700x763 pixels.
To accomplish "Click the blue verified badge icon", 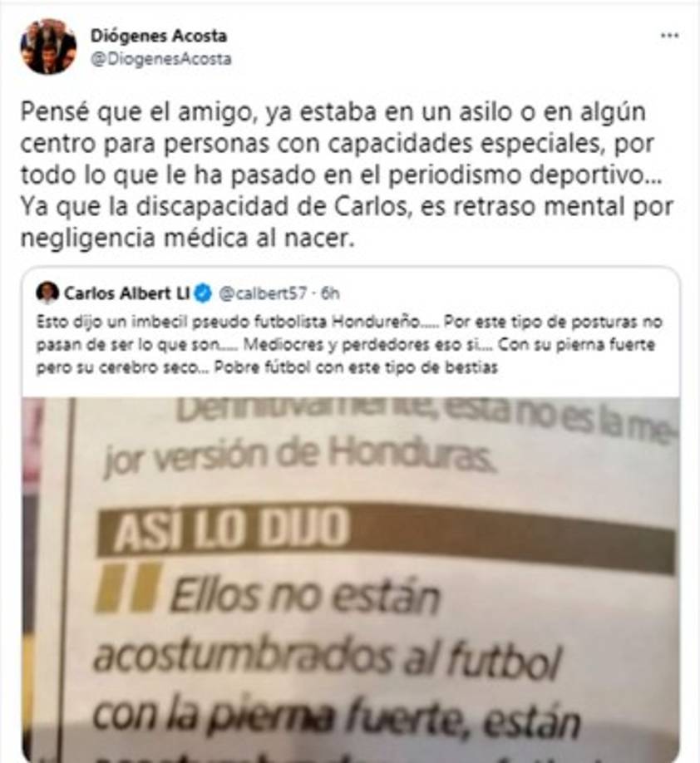I will coord(203,293).
